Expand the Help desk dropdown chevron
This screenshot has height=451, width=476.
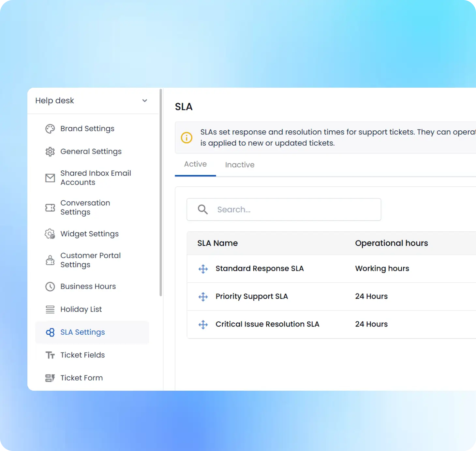click(x=145, y=101)
